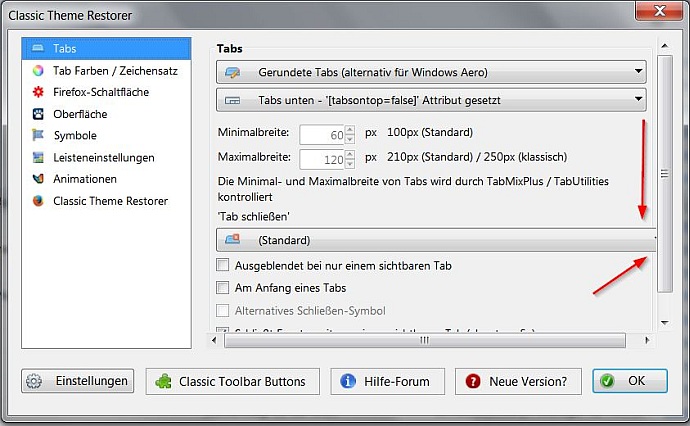This screenshot has width=690, height=426.
Task: Click the vertical scrollbar up arrow
Action: pyautogui.click(x=664, y=46)
